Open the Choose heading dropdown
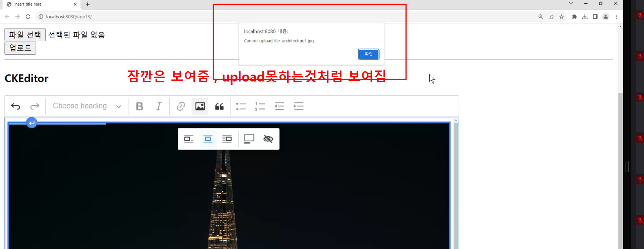The height and width of the screenshot is (249, 644). tap(87, 106)
